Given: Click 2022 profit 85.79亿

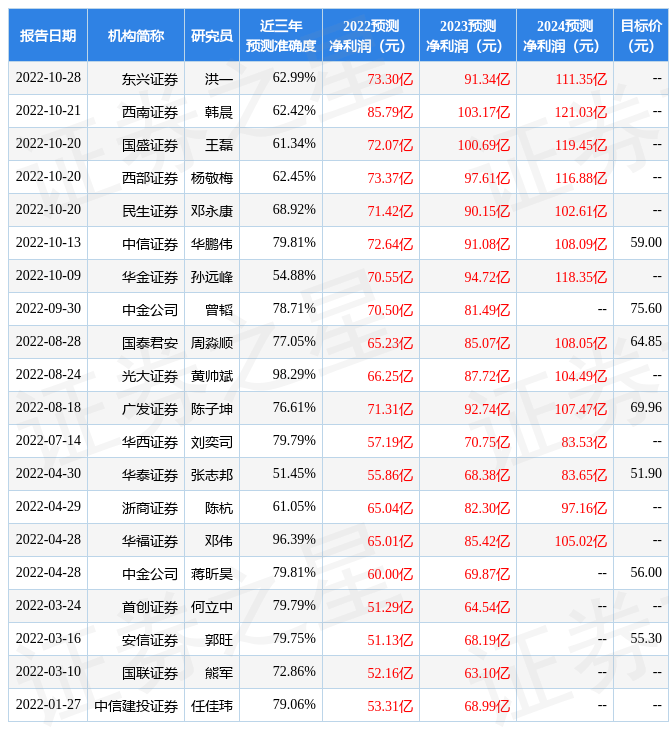Looking at the screenshot, I should click(x=390, y=112).
